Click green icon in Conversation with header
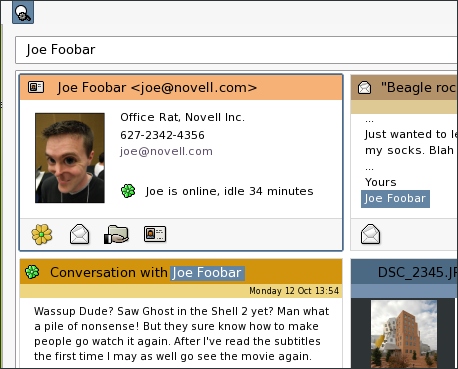Viewport: 458px width, 369px height. tap(32, 272)
